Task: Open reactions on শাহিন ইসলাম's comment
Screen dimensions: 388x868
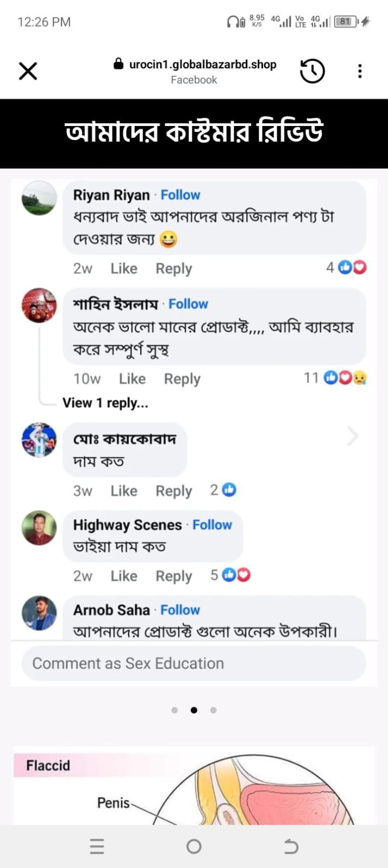Action: click(345, 377)
